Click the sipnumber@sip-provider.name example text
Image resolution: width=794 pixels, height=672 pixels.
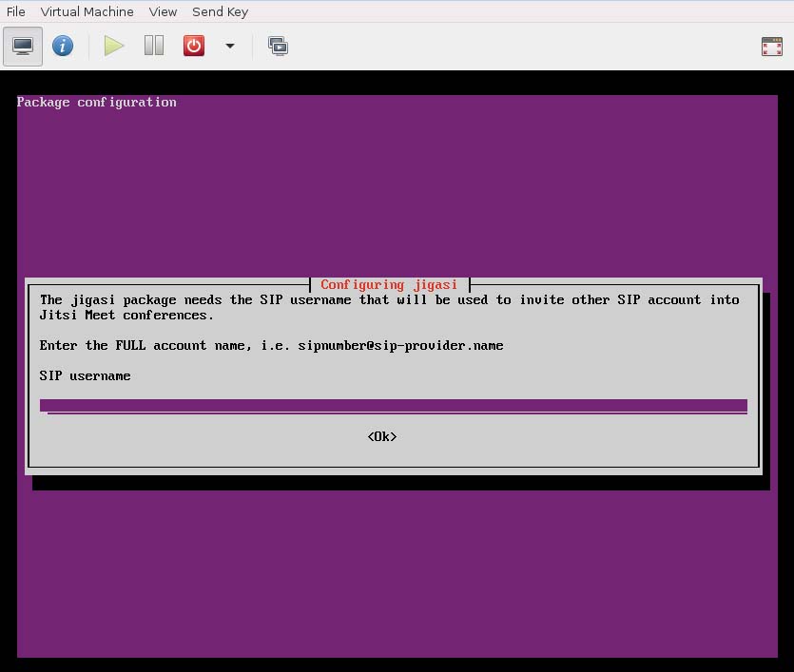click(x=400, y=345)
